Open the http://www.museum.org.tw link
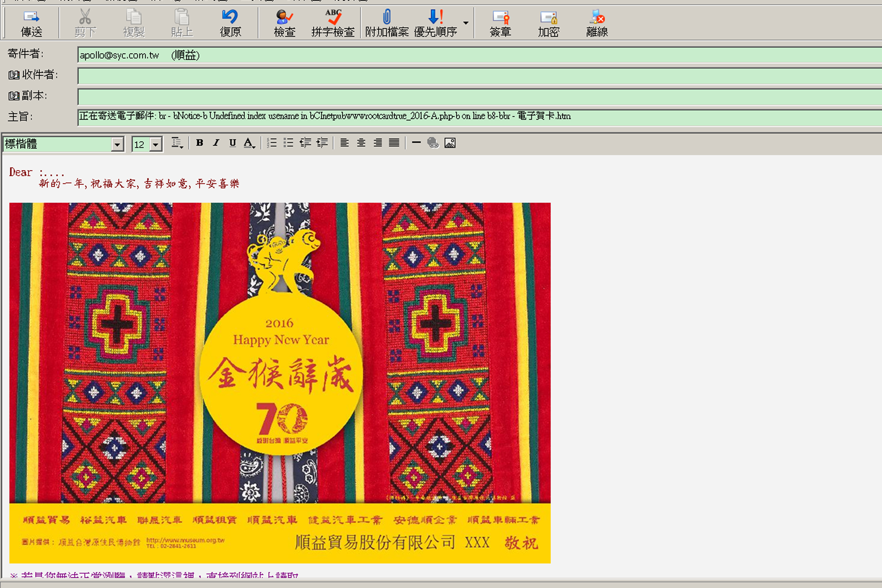The width and height of the screenshot is (882, 588). click(x=186, y=540)
